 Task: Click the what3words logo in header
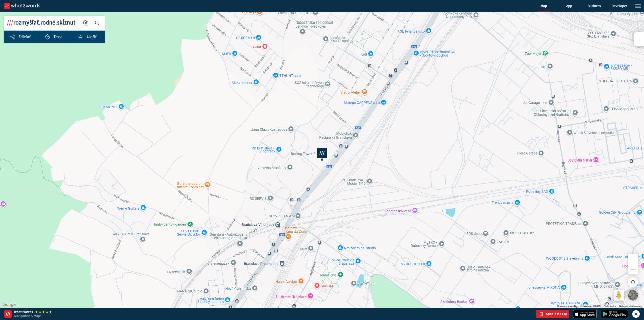22,6
